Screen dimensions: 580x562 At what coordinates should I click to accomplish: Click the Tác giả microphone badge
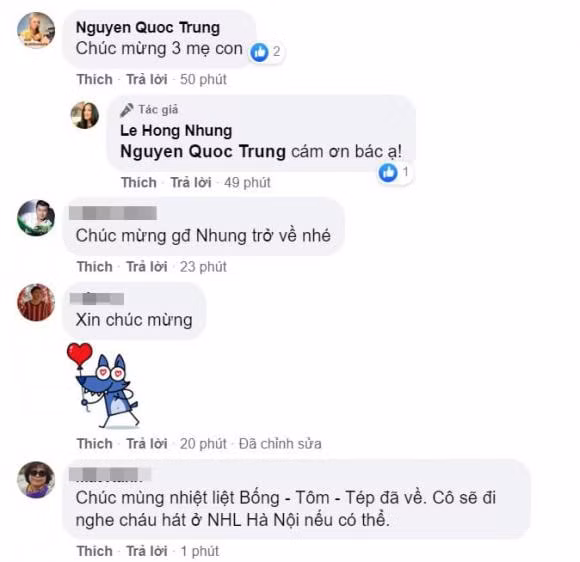149,110
